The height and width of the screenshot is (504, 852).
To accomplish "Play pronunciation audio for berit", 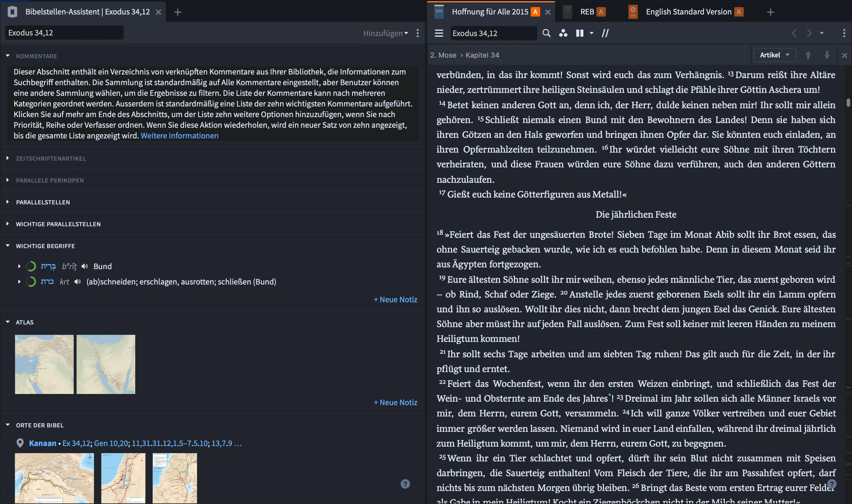I will (85, 266).
